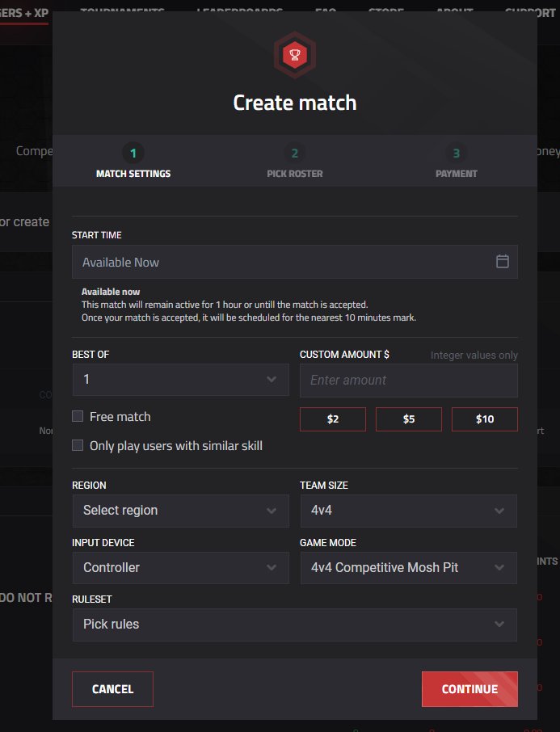
Task: Click the step 3 circle for Payment
Action: coord(457,153)
